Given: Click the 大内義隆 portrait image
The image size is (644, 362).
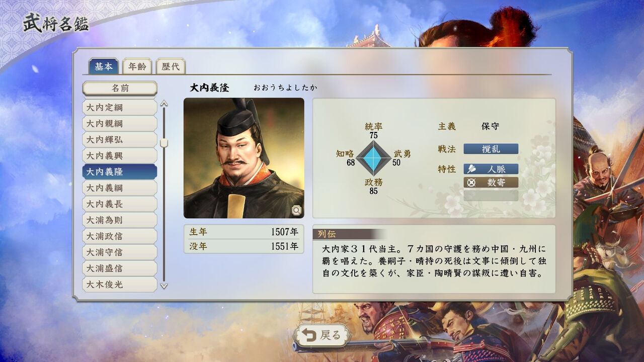Looking at the screenshot, I should 244,158.
